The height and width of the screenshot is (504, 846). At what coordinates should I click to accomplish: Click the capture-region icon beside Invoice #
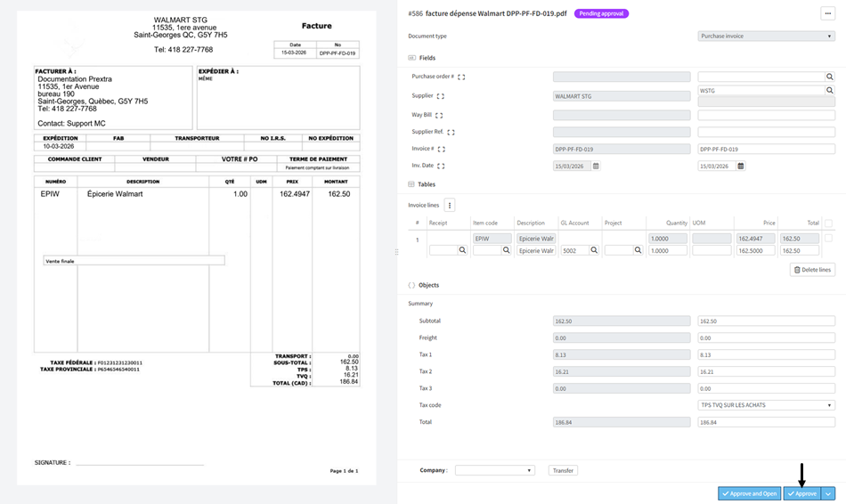pos(442,149)
